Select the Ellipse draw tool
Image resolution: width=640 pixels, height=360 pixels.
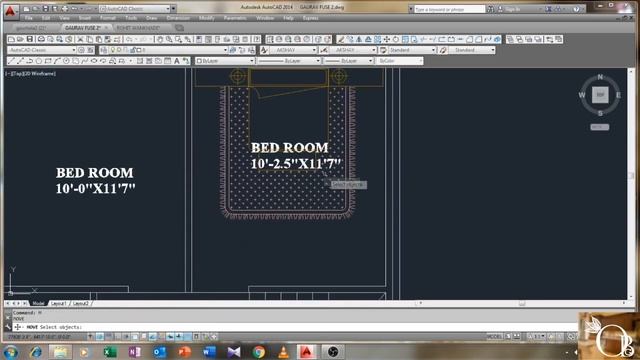(x=93, y=61)
